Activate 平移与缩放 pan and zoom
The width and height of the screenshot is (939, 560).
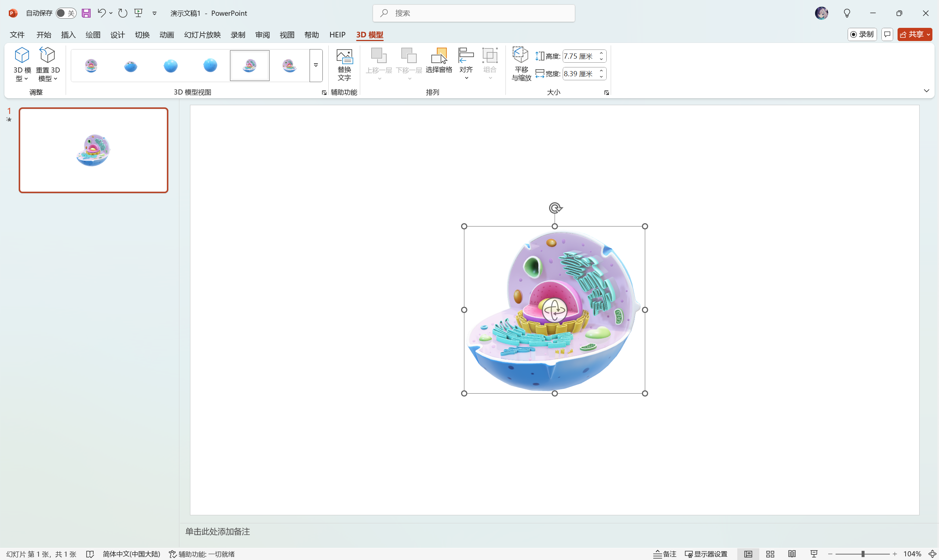(520, 63)
